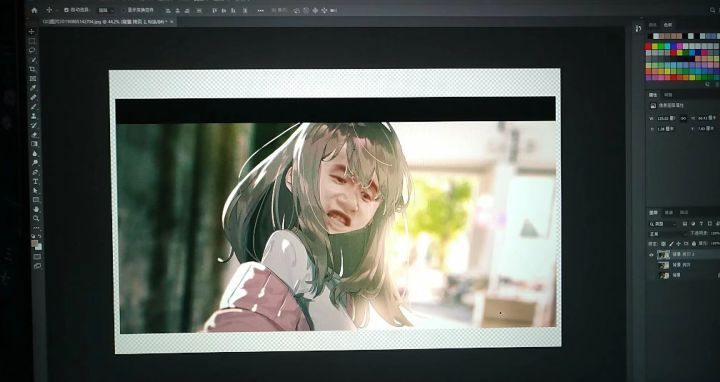Toggle lock image pixels brush icon
The image size is (720, 382).
[671, 244]
